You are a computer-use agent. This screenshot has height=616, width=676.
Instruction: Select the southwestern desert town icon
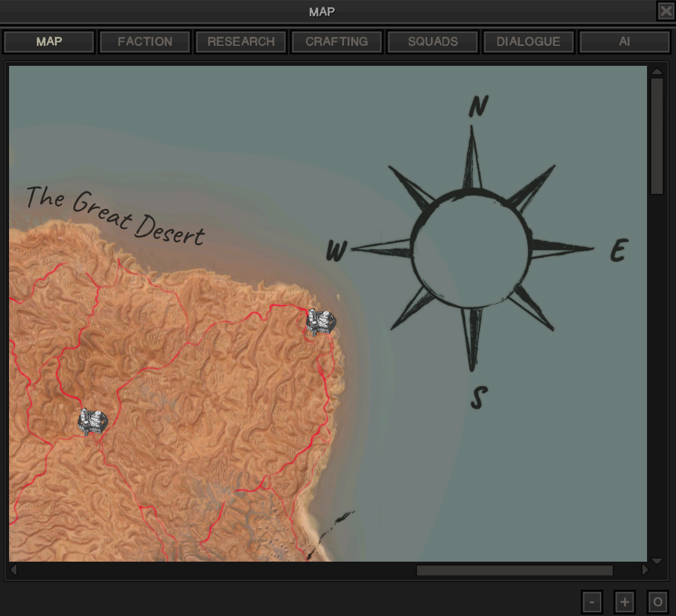[x=93, y=422]
